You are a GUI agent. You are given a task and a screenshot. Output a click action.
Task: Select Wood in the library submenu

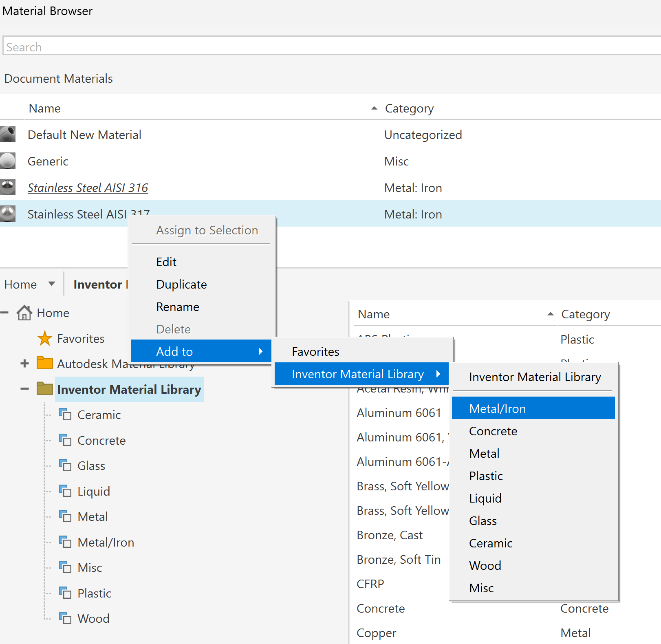pyautogui.click(x=533, y=565)
